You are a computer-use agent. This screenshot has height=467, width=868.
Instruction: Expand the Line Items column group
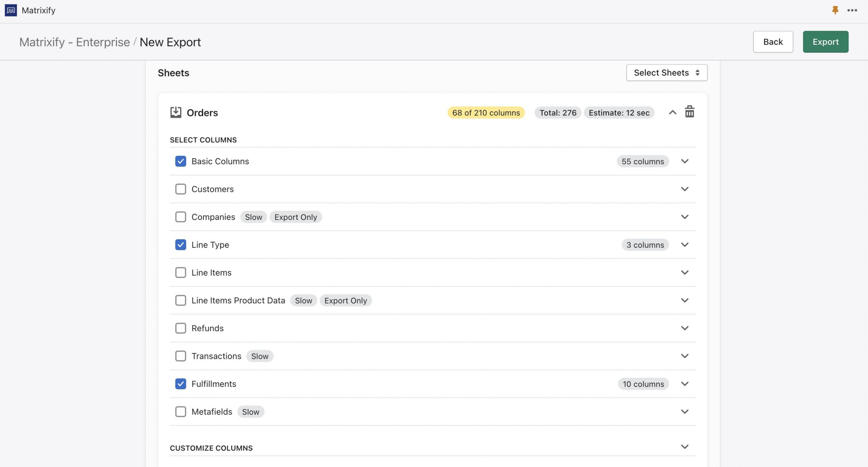[x=685, y=273]
